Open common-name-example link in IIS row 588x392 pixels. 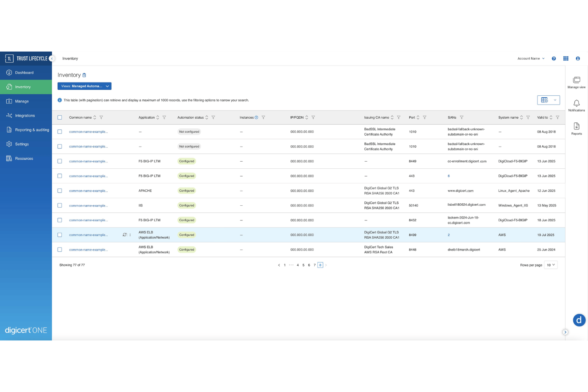[x=88, y=205]
